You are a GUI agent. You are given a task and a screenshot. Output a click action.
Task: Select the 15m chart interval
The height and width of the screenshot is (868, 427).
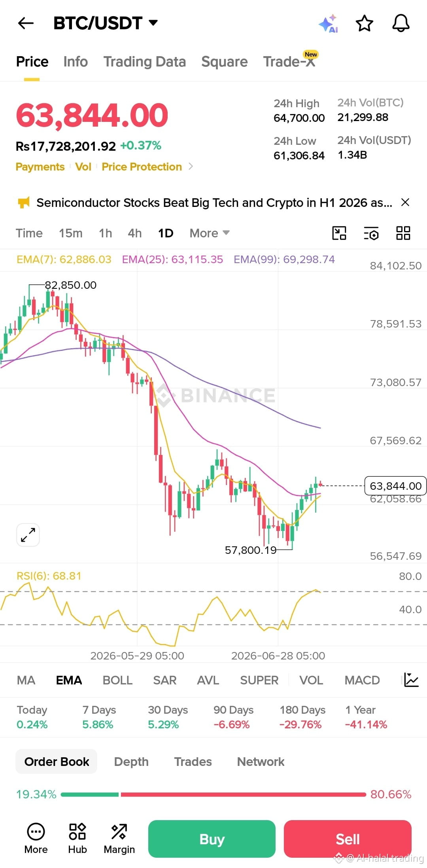71,233
